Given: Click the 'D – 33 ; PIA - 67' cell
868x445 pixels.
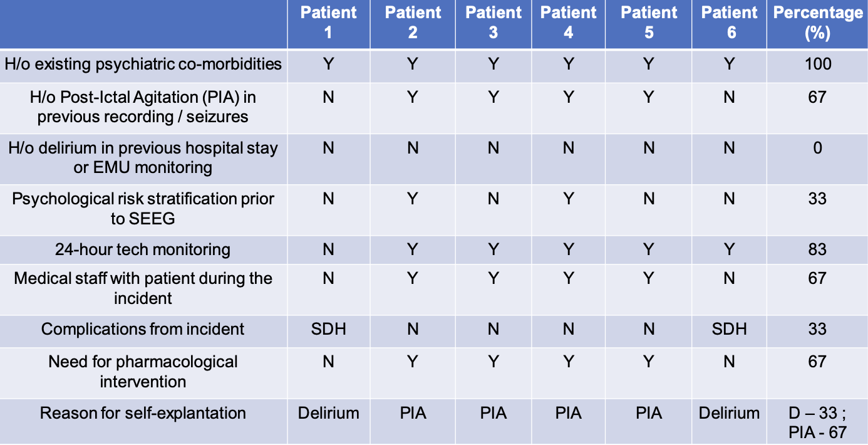Looking at the screenshot, I should pyautogui.click(x=817, y=422).
